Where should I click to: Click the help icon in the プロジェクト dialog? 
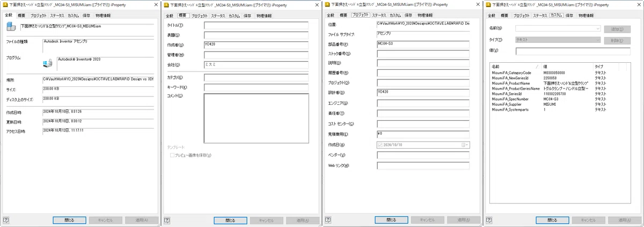click(x=327, y=219)
